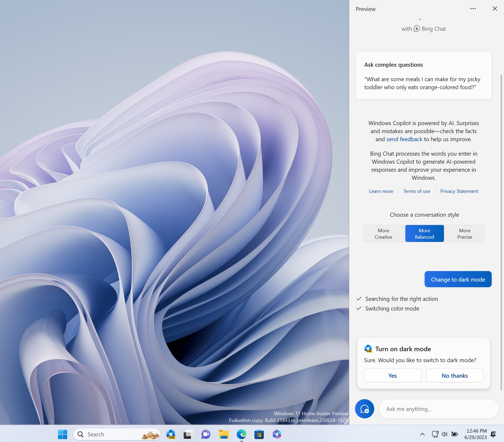
Task: Launch the Microsoft 365 app from taskbar
Action: pos(276,434)
